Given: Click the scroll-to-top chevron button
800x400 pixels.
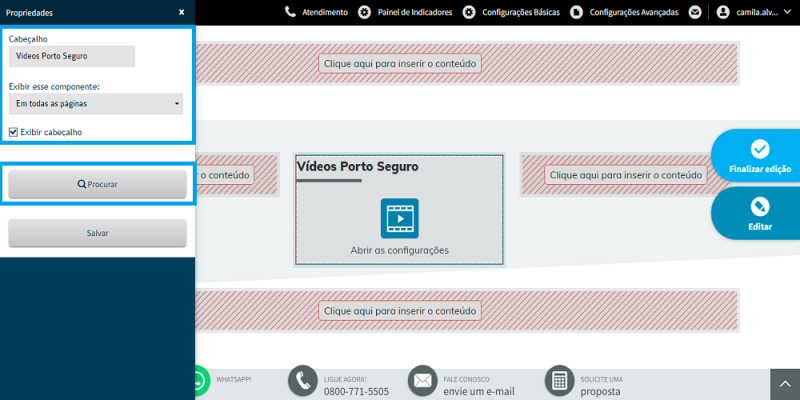Looking at the screenshot, I should coord(784,384).
